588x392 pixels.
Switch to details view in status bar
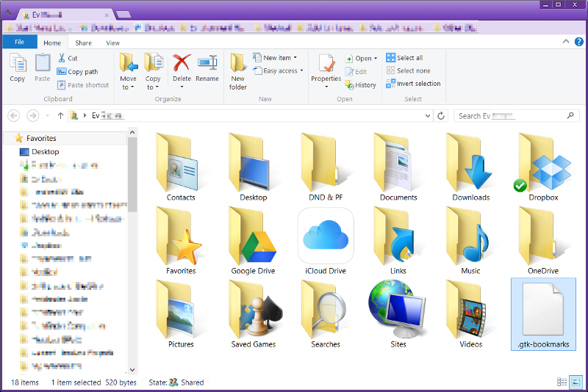[562, 382]
